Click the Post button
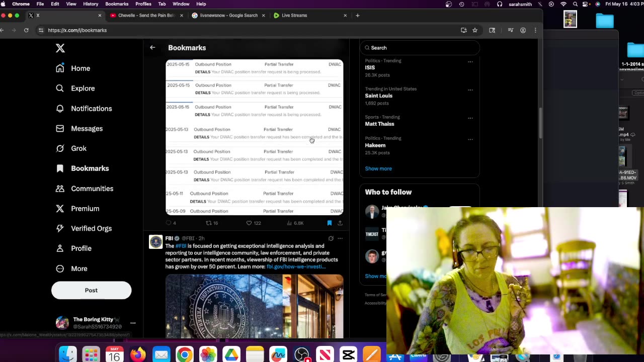Viewport: 644px width, 362px height. click(x=91, y=290)
